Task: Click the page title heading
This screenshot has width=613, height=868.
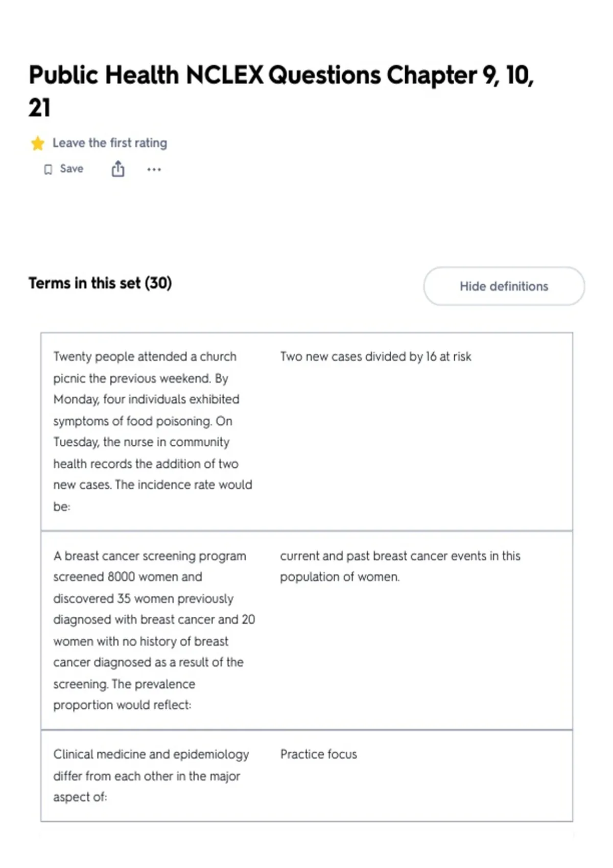Action: coord(281,91)
